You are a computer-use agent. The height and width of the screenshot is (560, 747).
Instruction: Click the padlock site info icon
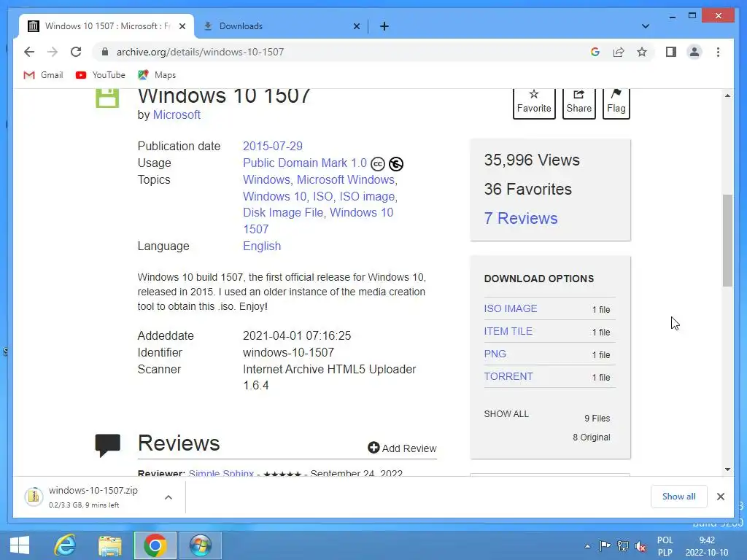pyautogui.click(x=105, y=52)
